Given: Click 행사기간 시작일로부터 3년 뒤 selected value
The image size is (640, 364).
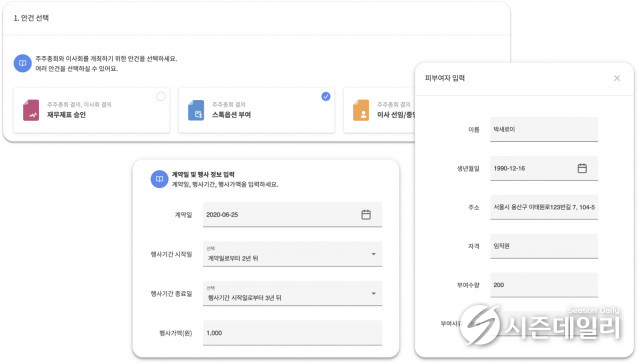Looking at the screenshot, I should pyautogui.click(x=244, y=297).
